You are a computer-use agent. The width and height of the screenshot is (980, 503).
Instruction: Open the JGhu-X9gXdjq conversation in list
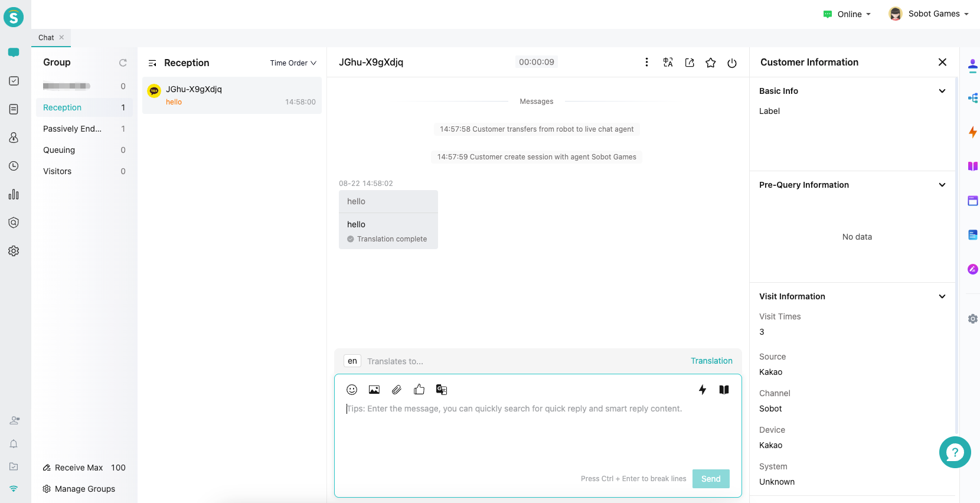(x=232, y=95)
